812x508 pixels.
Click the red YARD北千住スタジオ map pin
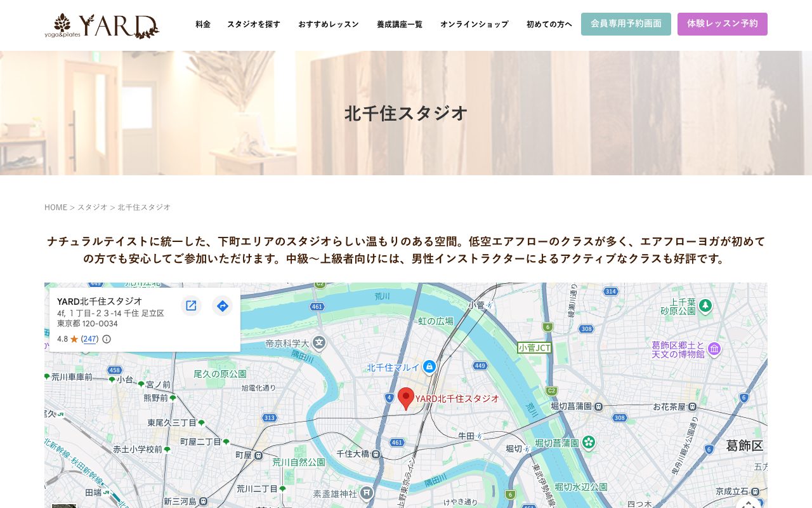pyautogui.click(x=406, y=399)
